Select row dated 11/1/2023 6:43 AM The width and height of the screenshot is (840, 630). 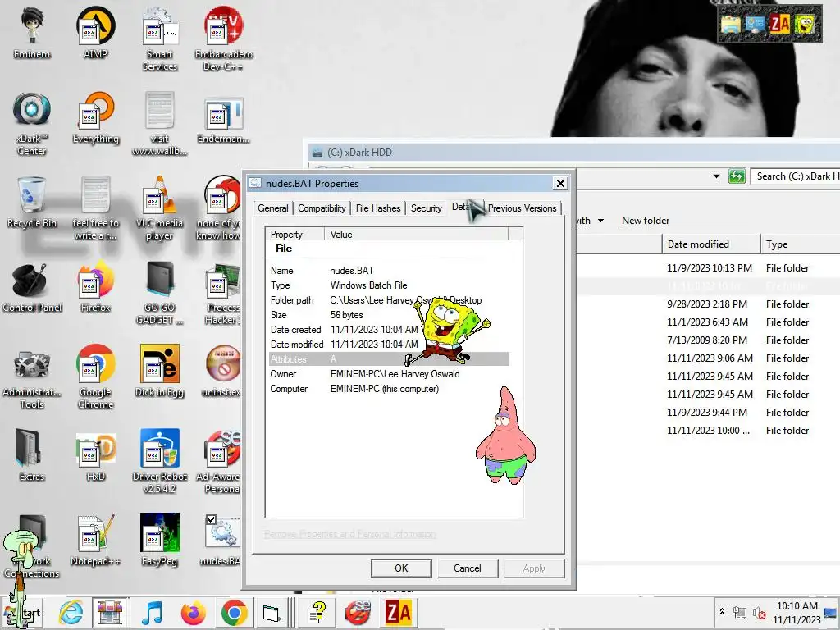(708, 322)
